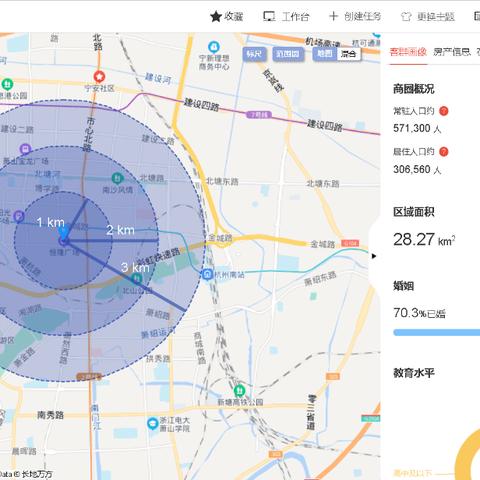The image size is (480, 480).
Task: Click the 杭州南站 railway station icon
Action: (207, 275)
